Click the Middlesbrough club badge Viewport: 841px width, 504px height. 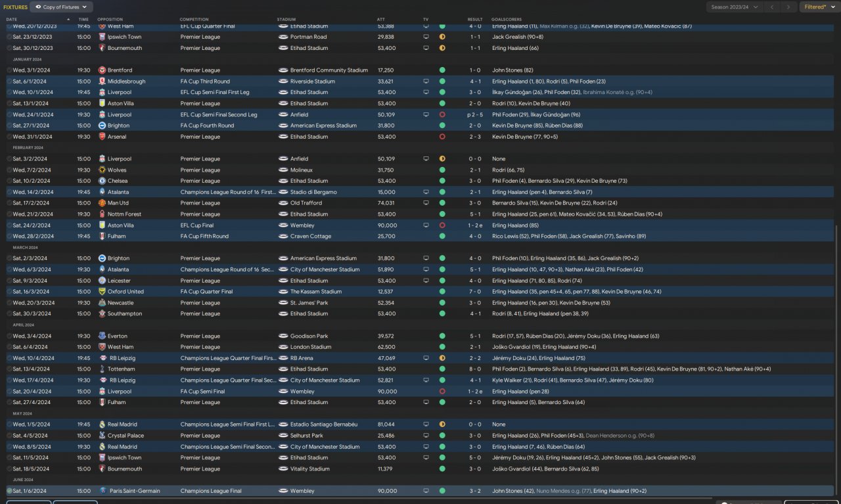[x=102, y=81]
